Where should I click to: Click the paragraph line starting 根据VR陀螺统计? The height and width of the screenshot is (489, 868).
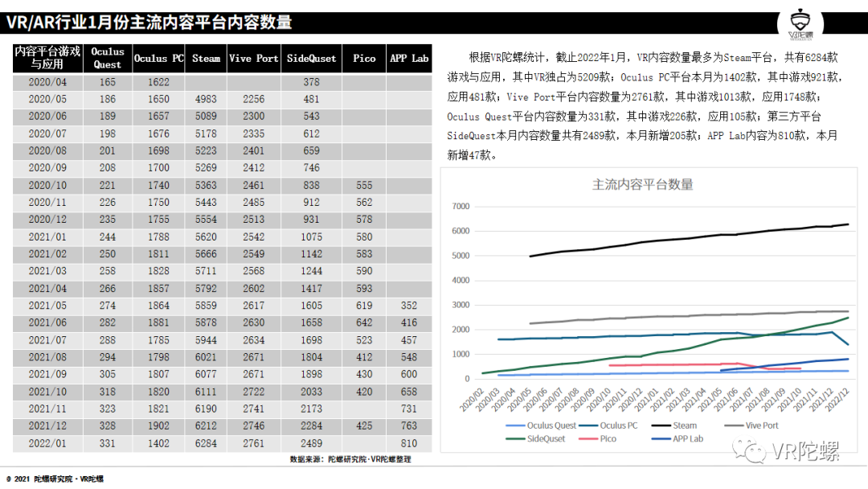tap(653, 58)
